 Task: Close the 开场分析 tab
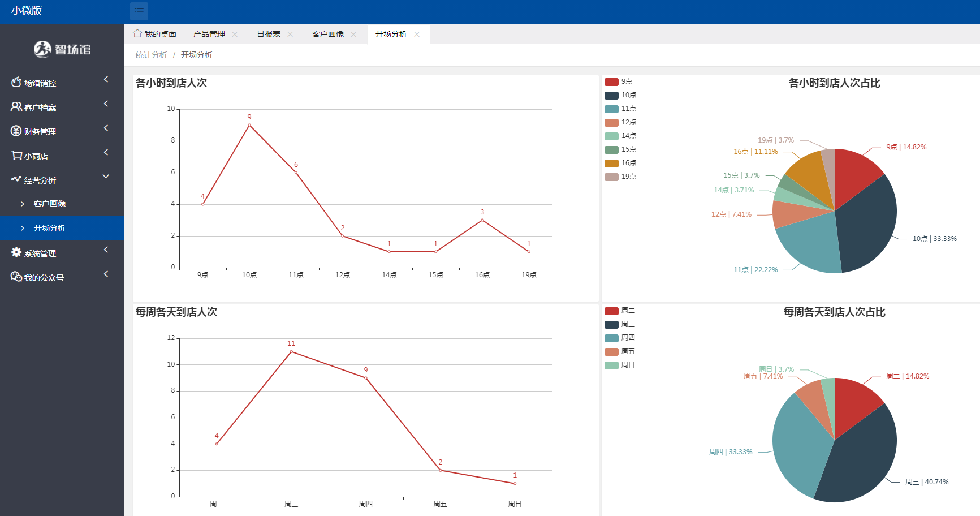417,35
